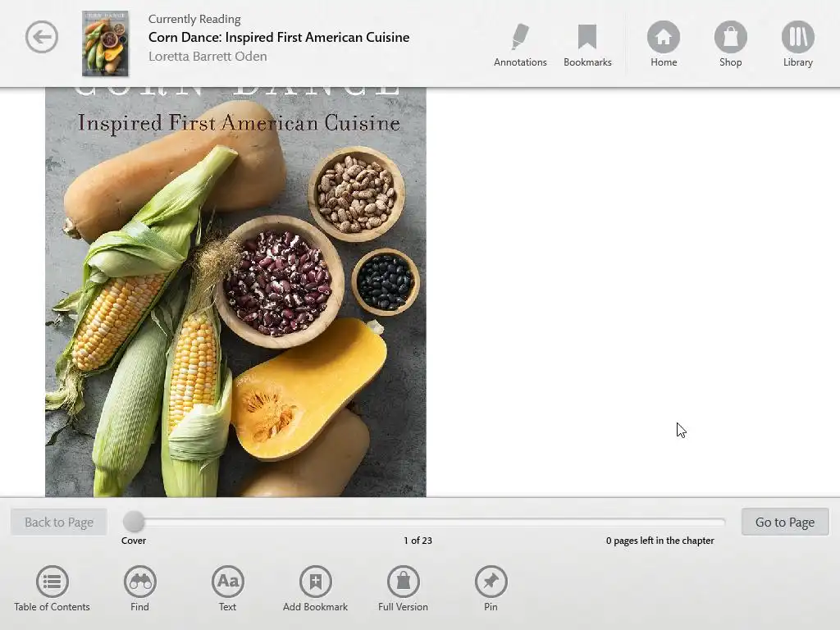Click the page progress slider handle
The width and height of the screenshot is (840, 630).
[134, 521]
